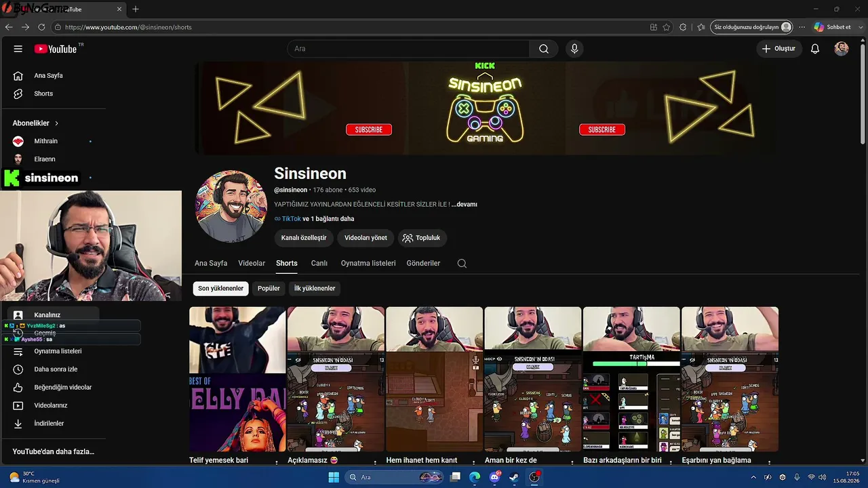Open the YouTube guide hamburger menu
This screenshot has height=488, width=868.
click(x=18, y=49)
